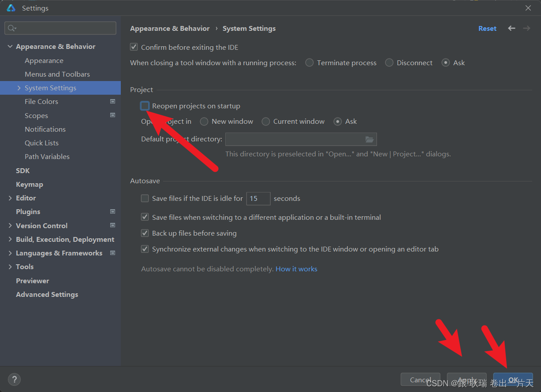Toggle Back up files before saving
The image size is (541, 392).
pyautogui.click(x=145, y=233)
